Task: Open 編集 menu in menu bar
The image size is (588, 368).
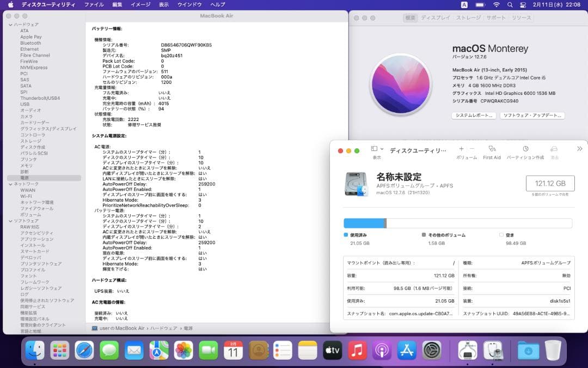Action: 118,4
